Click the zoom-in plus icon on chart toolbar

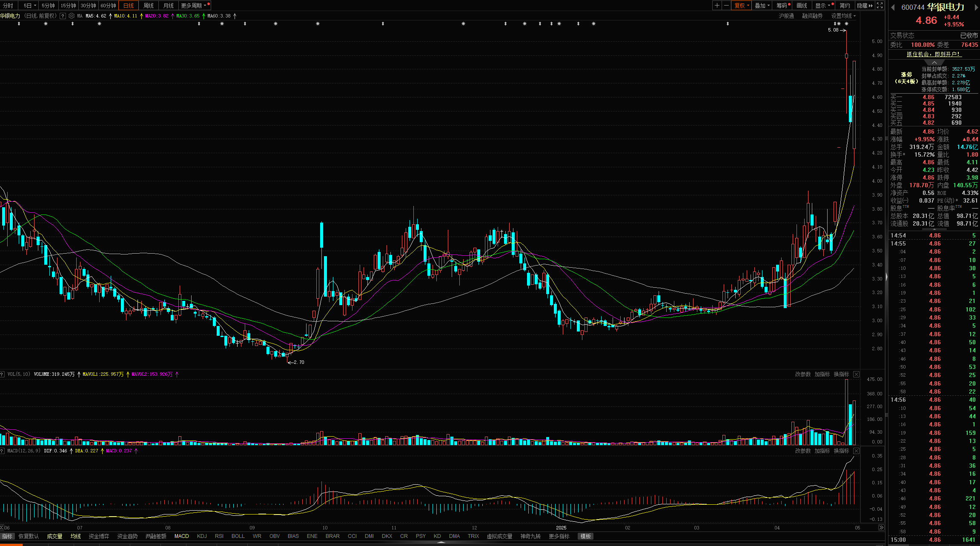717,6
